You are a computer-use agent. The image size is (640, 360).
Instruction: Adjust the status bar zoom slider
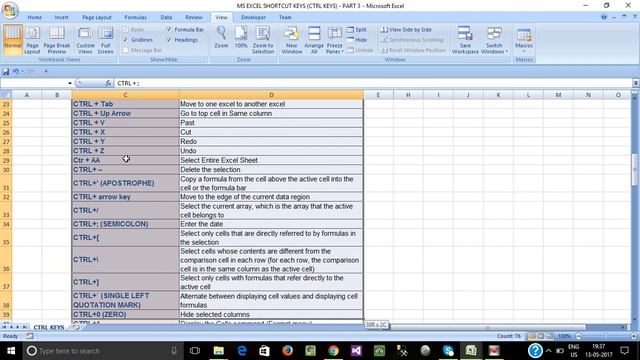click(606, 336)
